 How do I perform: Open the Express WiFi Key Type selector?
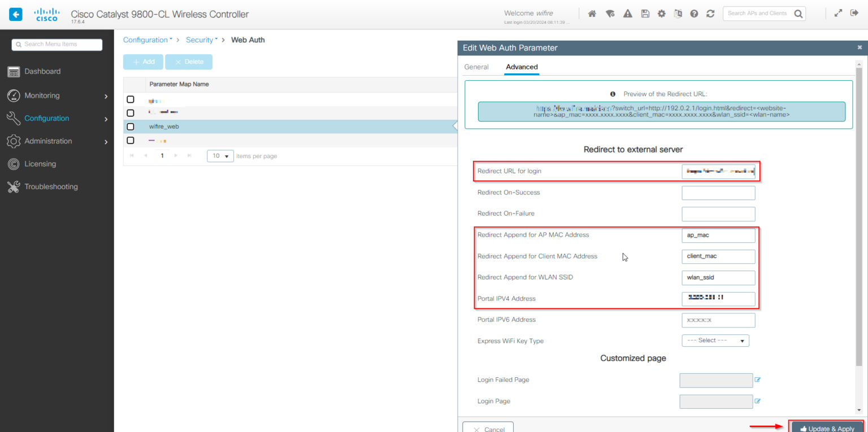pos(715,341)
